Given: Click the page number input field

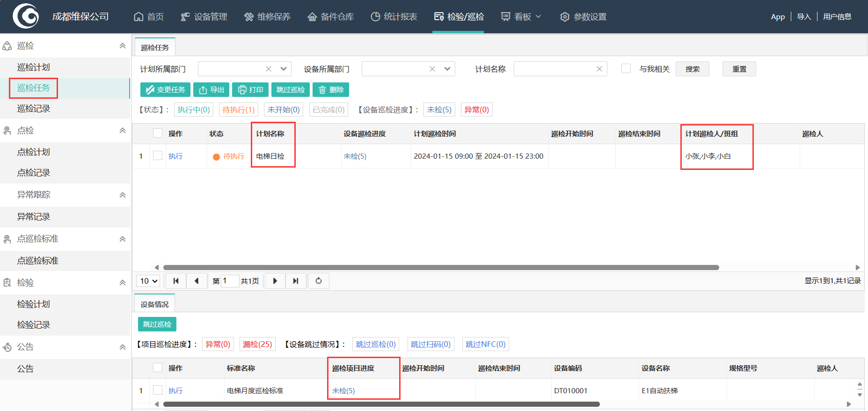Looking at the screenshot, I should tap(230, 281).
